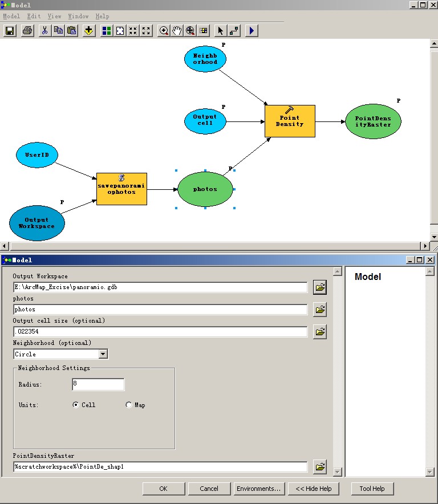Select the Output Workspace variable oval
The width and height of the screenshot is (438, 504).
pyautogui.click(x=37, y=223)
